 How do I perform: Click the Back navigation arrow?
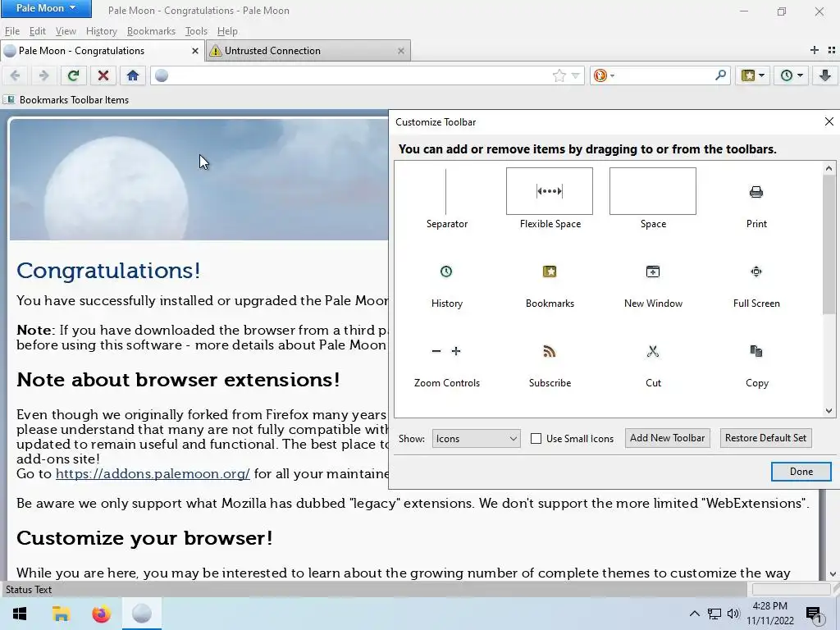point(15,75)
